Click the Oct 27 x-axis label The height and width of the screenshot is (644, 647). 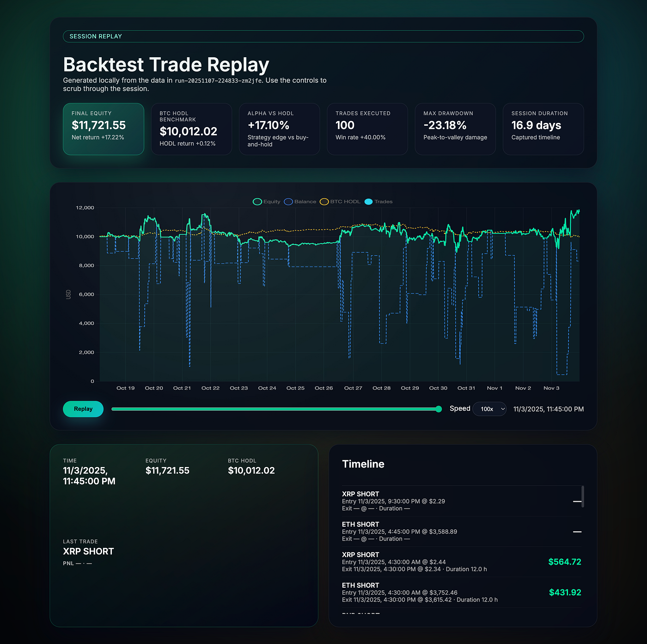(353, 388)
